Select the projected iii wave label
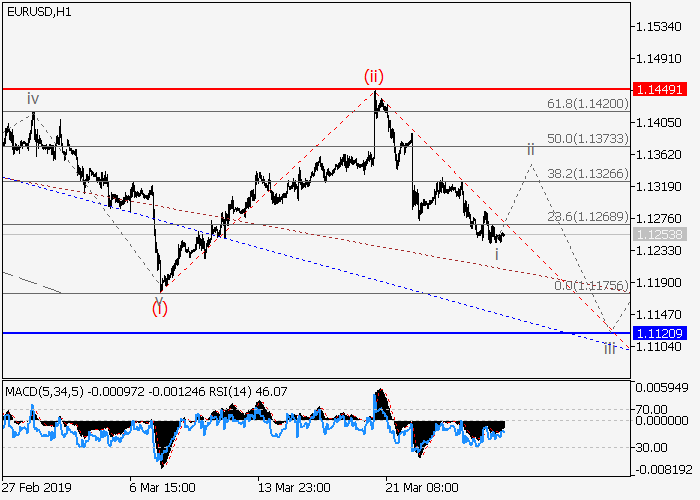Viewport: 700px width, 500px height. (609, 348)
